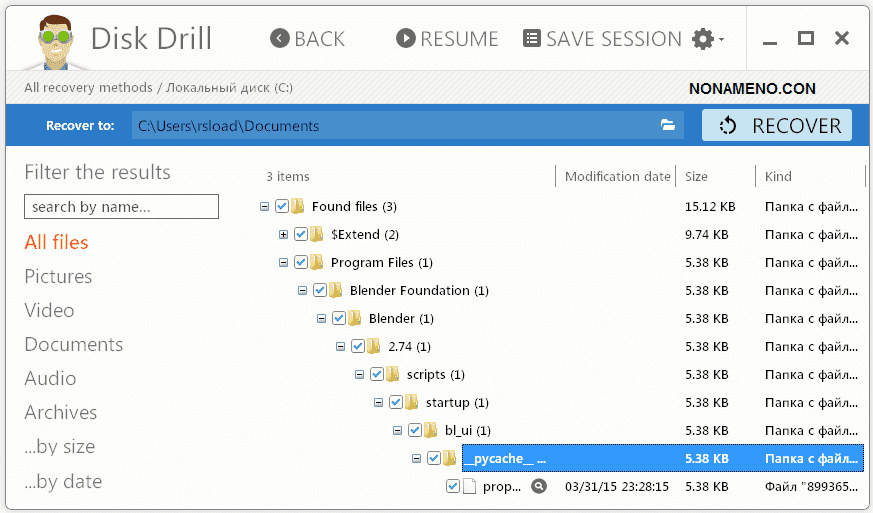Viewport: 873px width, 513px height.
Task: Click the Save Session icon
Action: 532,39
